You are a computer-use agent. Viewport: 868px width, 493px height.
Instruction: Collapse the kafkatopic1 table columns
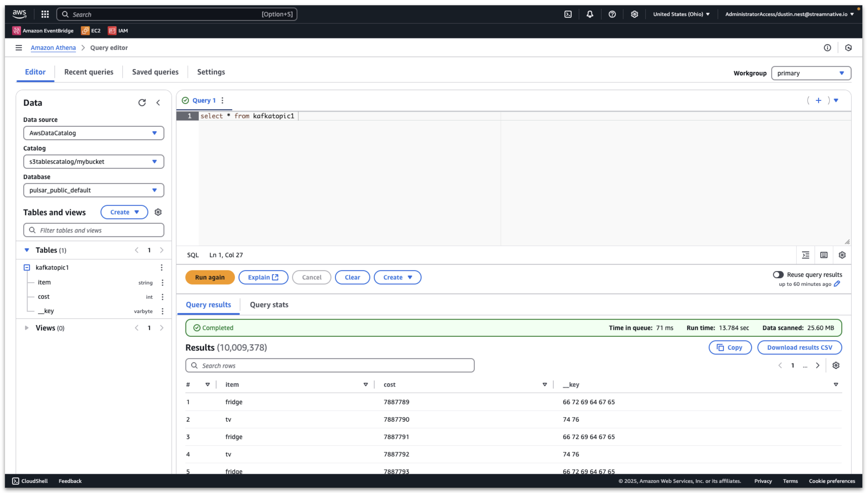(27, 267)
